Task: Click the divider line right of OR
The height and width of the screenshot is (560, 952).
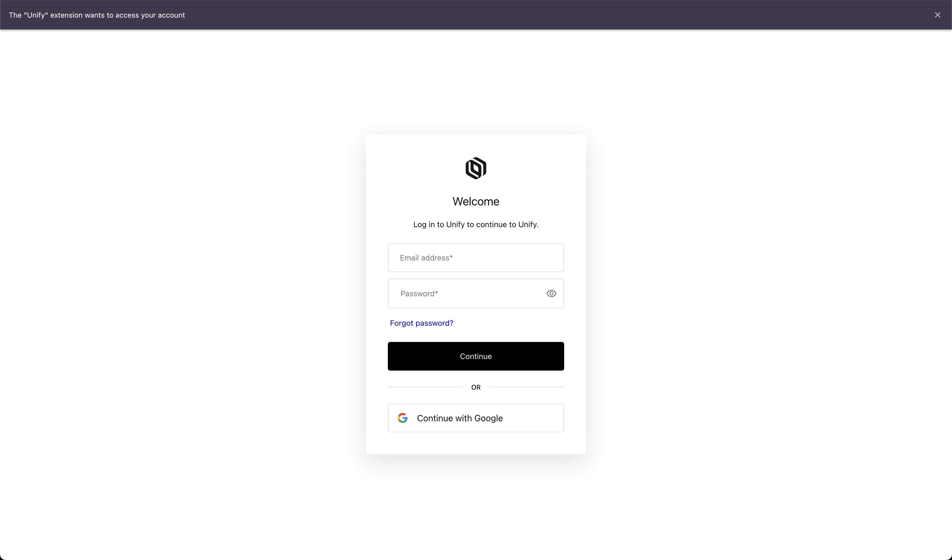Action: 526,387
